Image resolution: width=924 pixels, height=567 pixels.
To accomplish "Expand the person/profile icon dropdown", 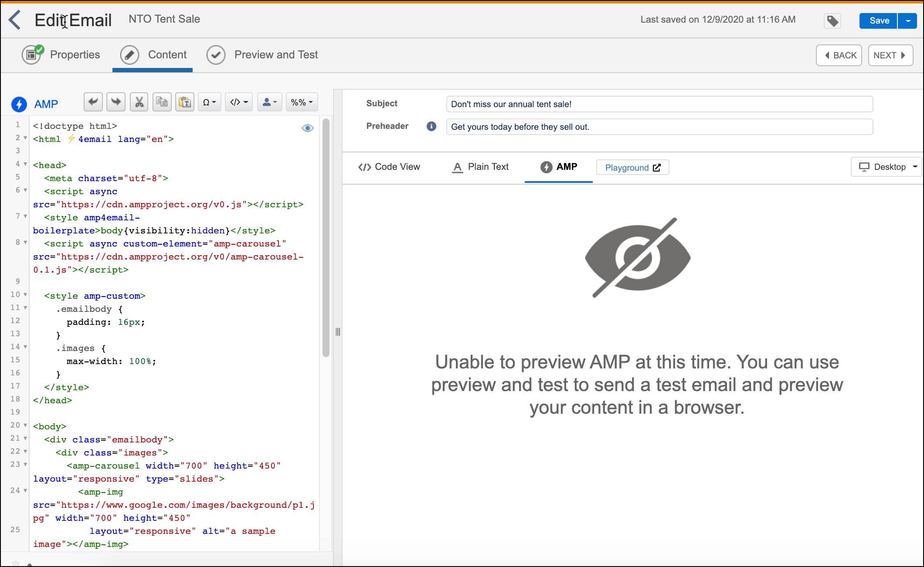I will coord(269,103).
